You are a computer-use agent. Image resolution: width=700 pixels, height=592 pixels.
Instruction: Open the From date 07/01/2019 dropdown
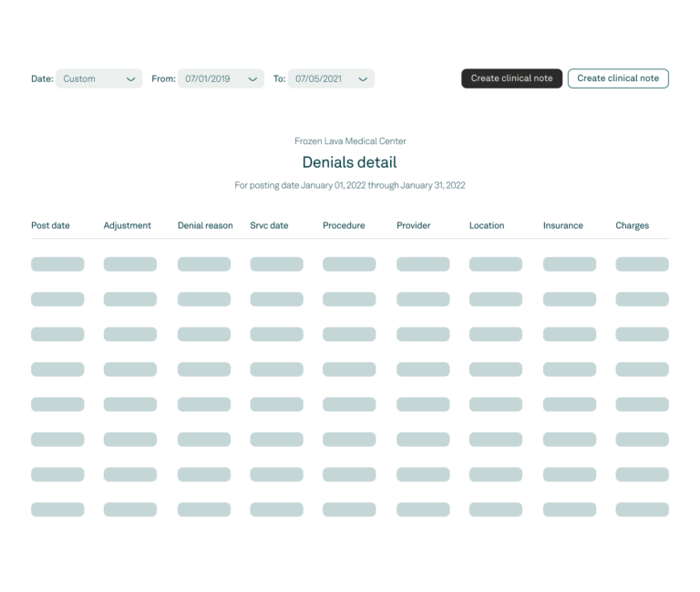point(221,78)
